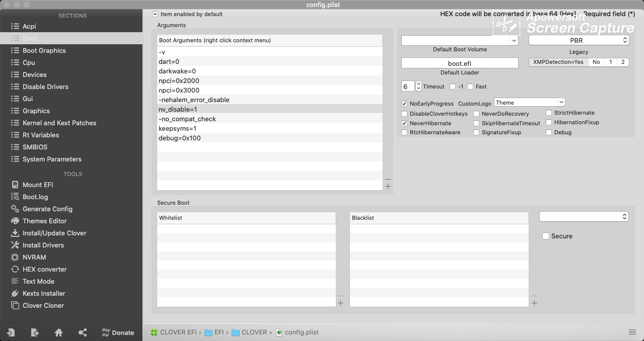Uncheck the NeverHibernate checkbox

click(404, 123)
